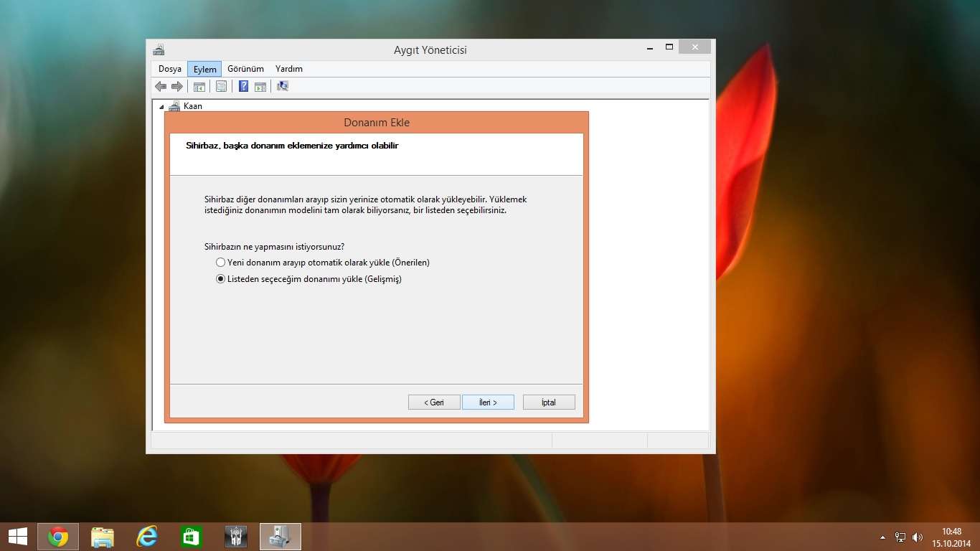Select 'Listeden seçeceğim donanımı yükle (Gelişmiş)' option
The height and width of the screenshot is (551, 980).
(308, 279)
